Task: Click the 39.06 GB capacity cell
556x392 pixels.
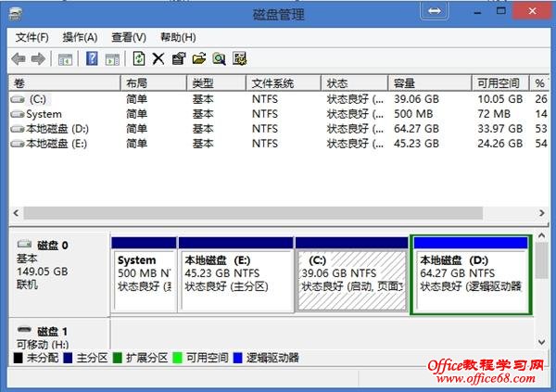Action: tap(416, 99)
